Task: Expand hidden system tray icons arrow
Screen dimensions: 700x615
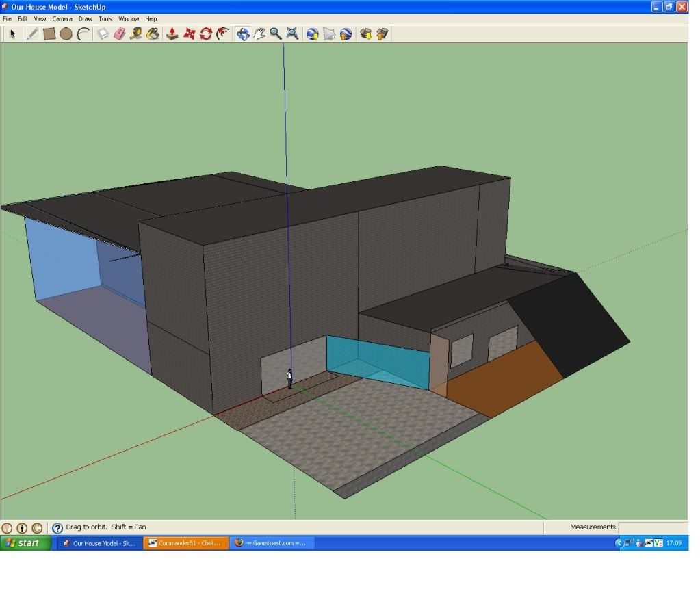Action: click(619, 543)
